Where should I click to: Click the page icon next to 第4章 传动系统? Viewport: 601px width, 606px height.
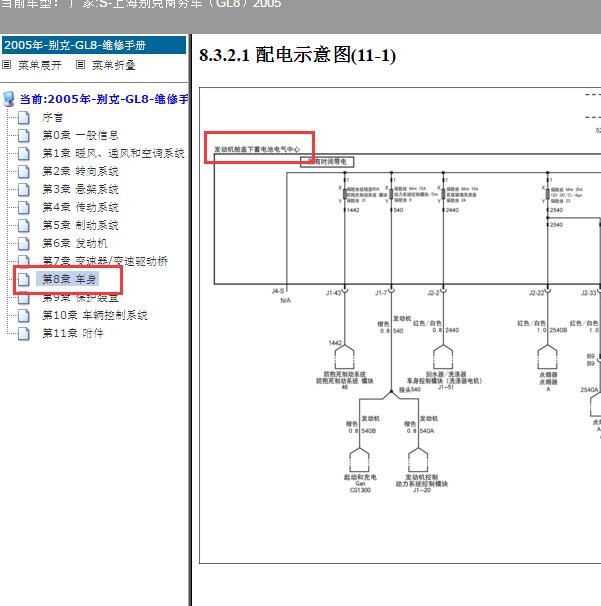click(x=24, y=208)
